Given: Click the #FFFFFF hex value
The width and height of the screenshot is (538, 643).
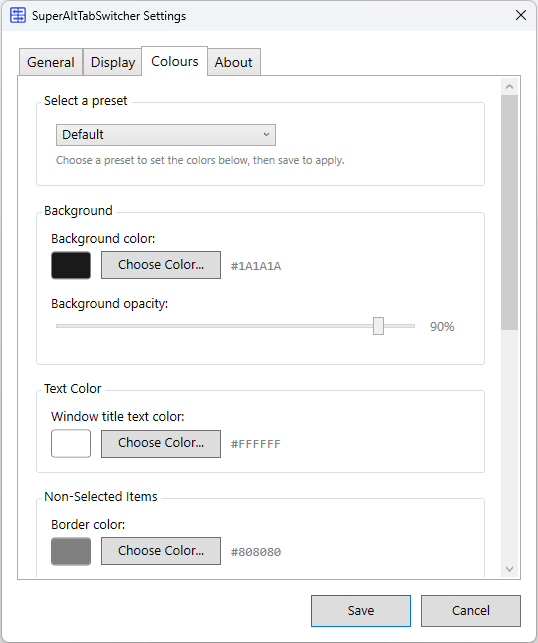Looking at the screenshot, I should (x=256, y=444).
